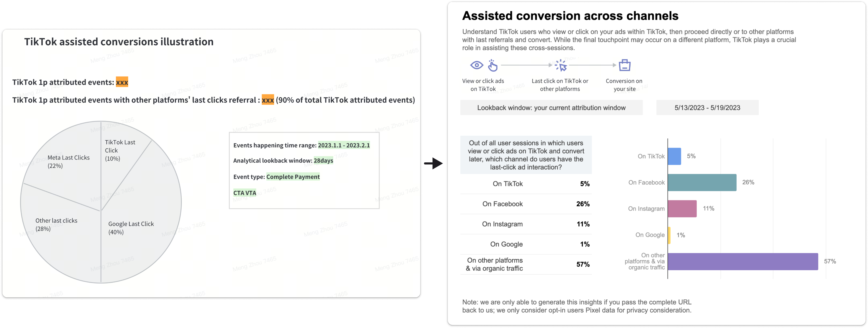Click the hand tap click-ads icon
The height and width of the screenshot is (328, 868).
493,66
